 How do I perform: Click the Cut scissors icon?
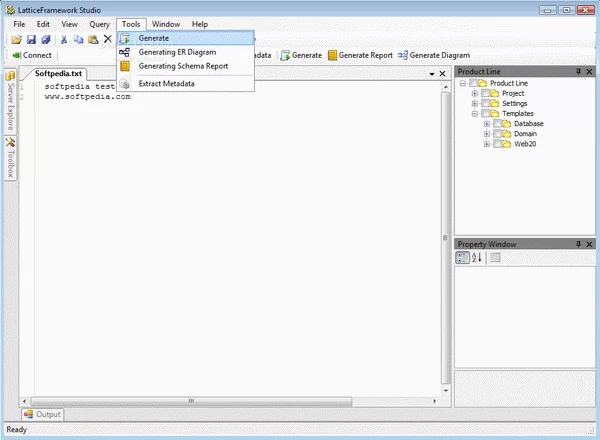(x=64, y=39)
